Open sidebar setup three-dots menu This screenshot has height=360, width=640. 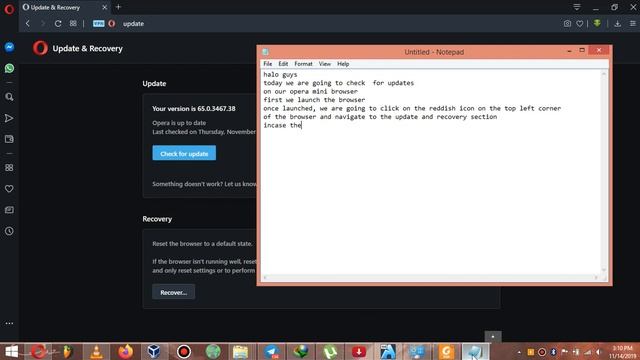pyautogui.click(x=9, y=323)
